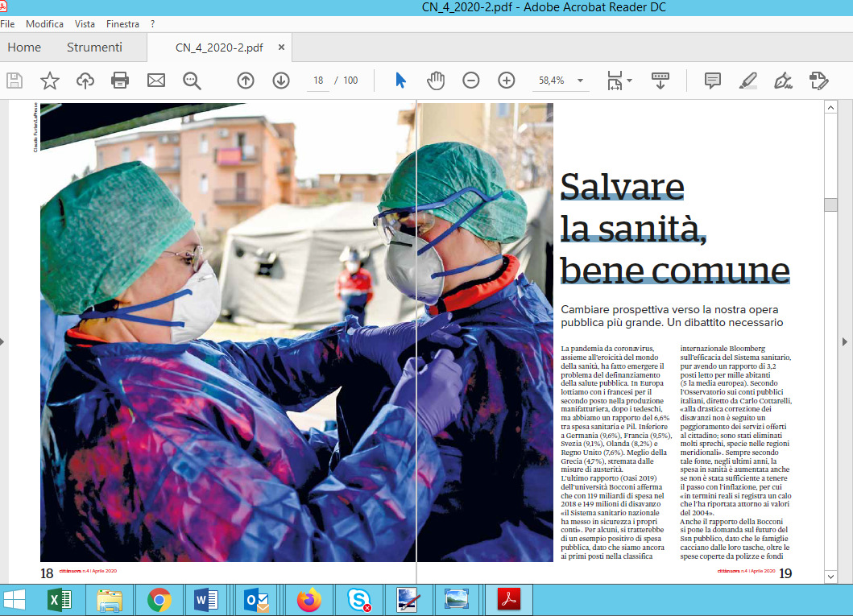This screenshot has height=616, width=853.
Task: Click the page number input field
Action: [318, 81]
